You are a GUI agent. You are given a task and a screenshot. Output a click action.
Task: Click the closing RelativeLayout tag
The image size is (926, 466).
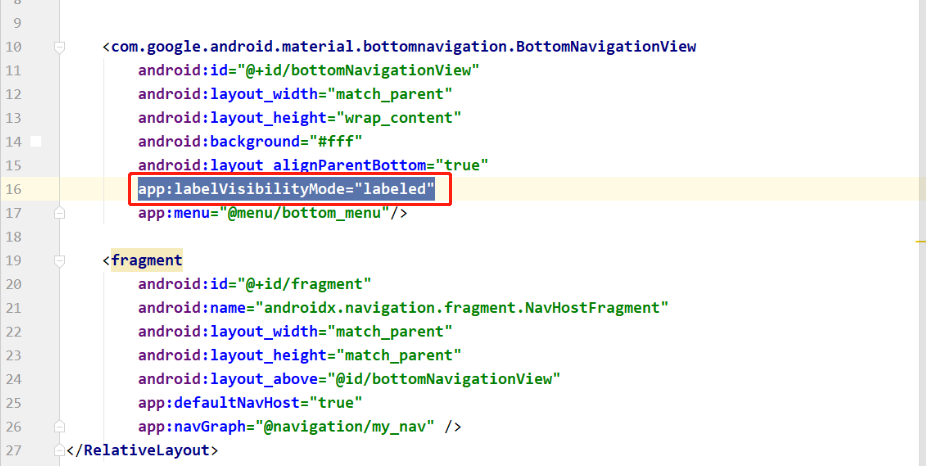pos(142,450)
